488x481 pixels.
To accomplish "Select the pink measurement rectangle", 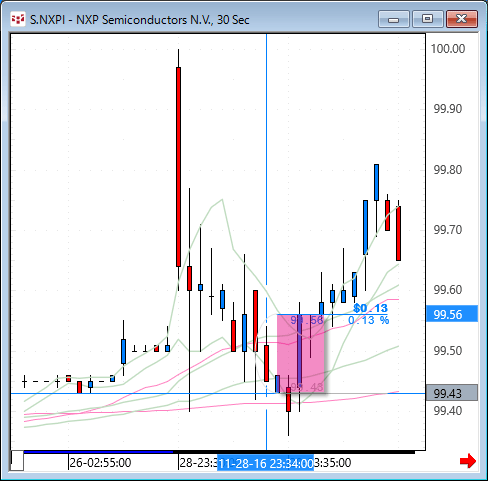I will [301, 354].
